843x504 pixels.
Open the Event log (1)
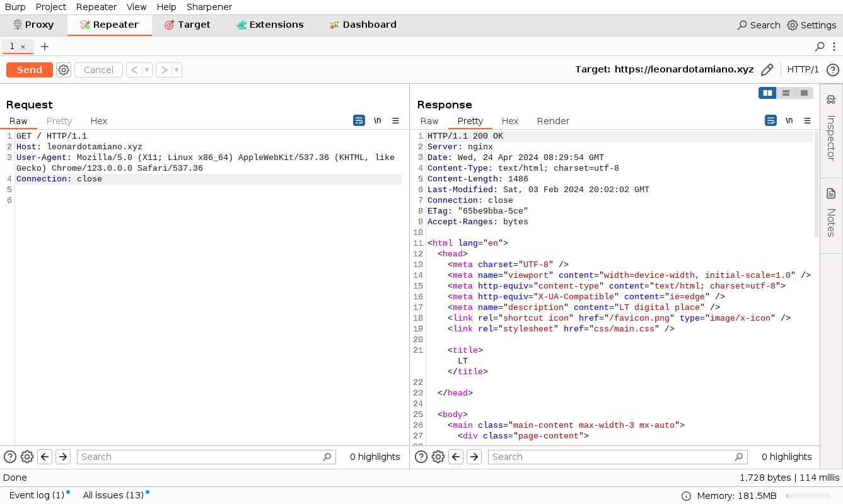coord(37,495)
